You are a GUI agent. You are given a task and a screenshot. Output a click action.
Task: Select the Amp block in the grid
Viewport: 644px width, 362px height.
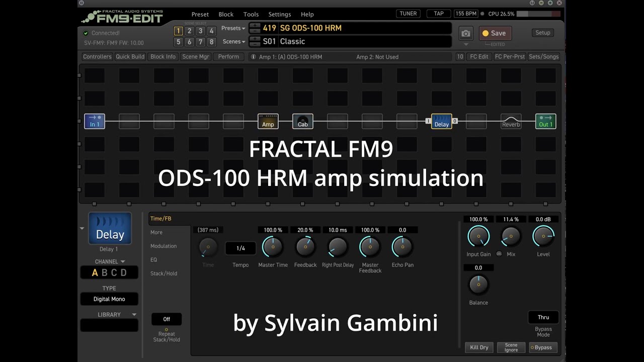click(268, 121)
